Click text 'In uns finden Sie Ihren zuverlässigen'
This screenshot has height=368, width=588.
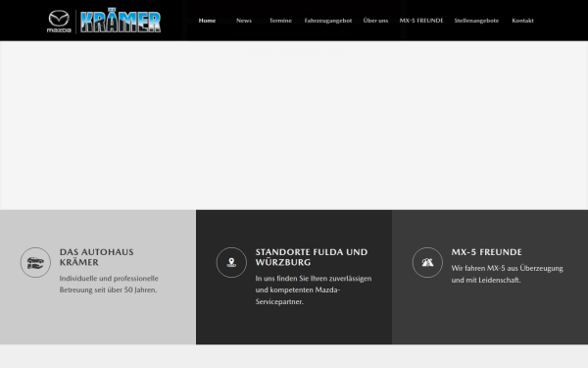point(314,279)
